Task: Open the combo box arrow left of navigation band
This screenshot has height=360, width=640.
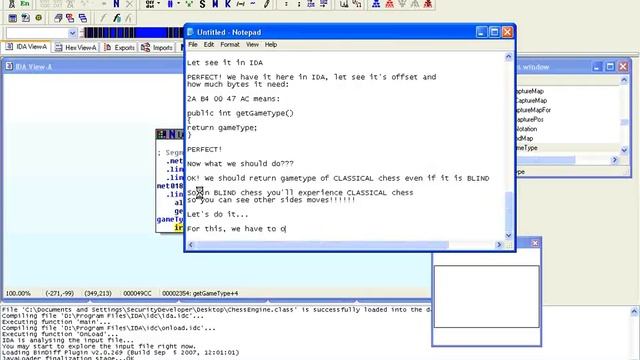Action: coord(72,33)
